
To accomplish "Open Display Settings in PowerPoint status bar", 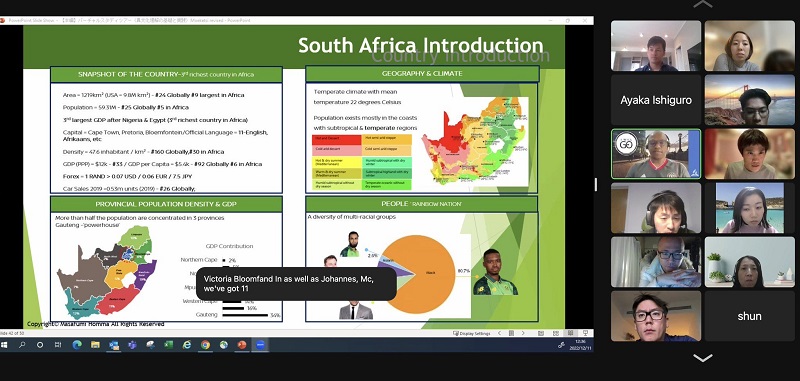I will click(471, 333).
